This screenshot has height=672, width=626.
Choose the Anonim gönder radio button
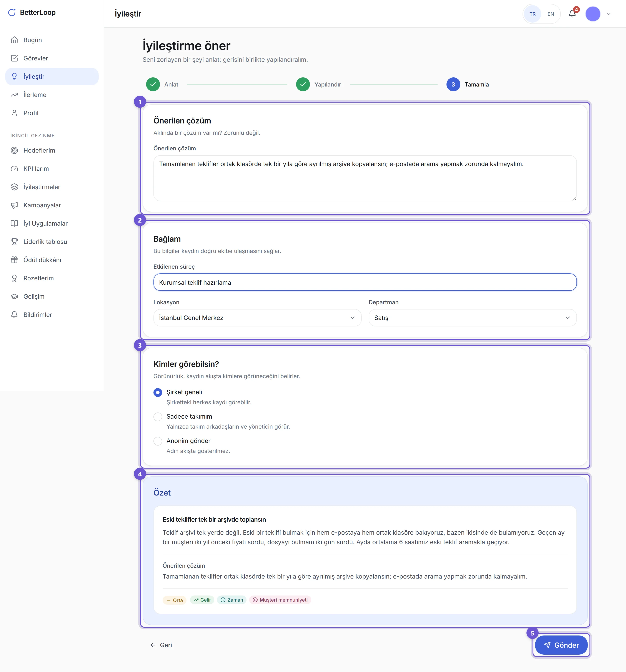click(x=158, y=441)
